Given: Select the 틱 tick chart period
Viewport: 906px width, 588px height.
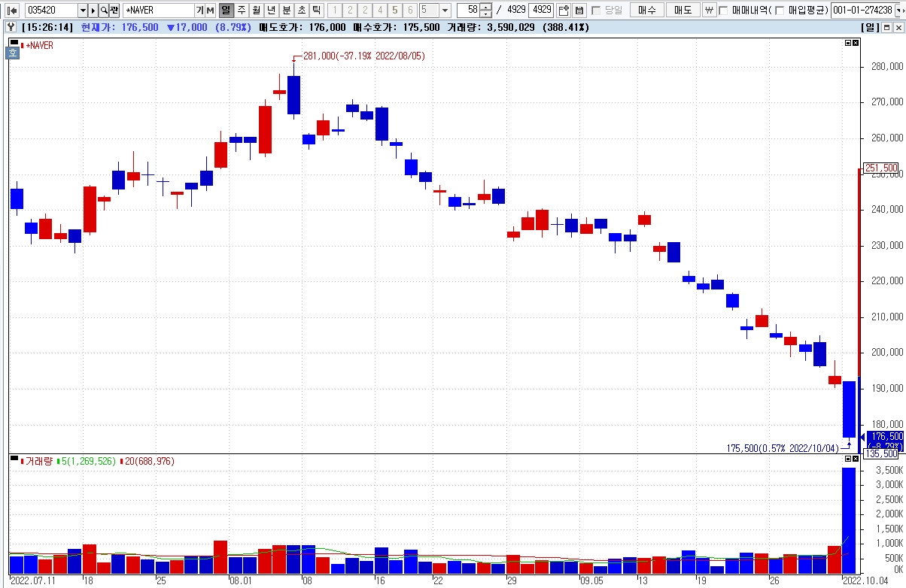Looking at the screenshot, I should (317, 11).
